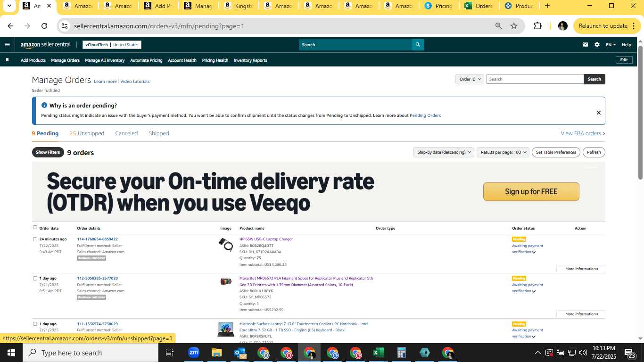Open the Seller Central hamburger menu
This screenshot has width=644, height=362.
(x=7, y=45)
